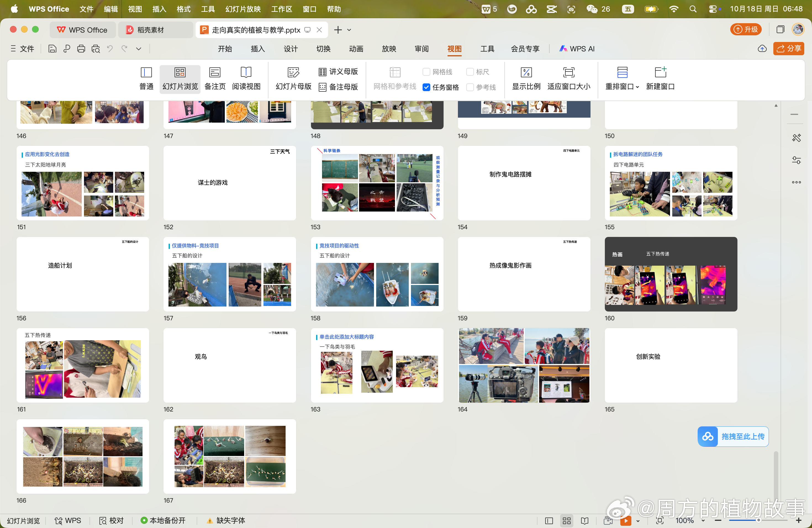This screenshot has width=812, height=528.
Task: Expand the quick access toolbar dropdown arrow
Action: coord(139,49)
